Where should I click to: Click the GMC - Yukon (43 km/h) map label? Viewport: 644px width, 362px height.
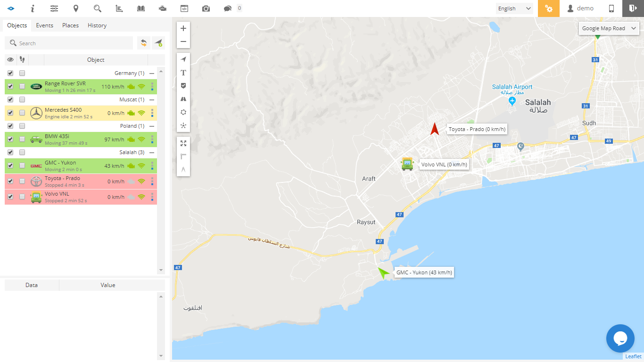424,272
